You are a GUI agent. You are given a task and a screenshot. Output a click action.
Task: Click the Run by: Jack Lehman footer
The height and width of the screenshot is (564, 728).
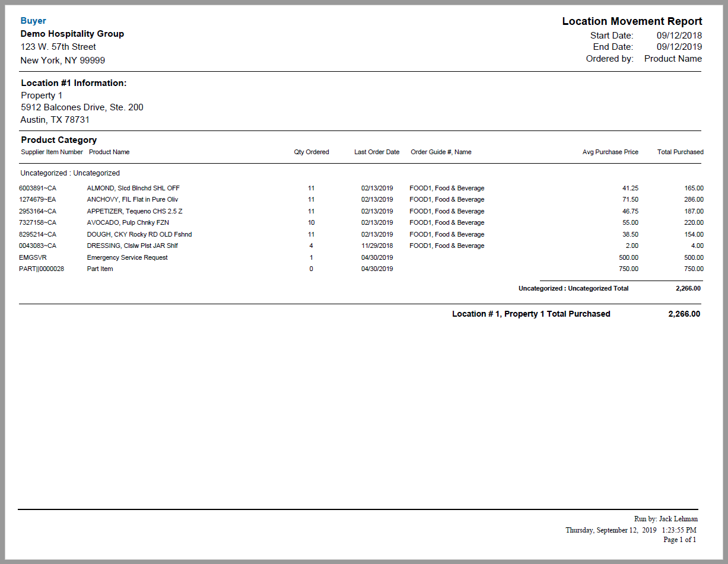click(666, 519)
